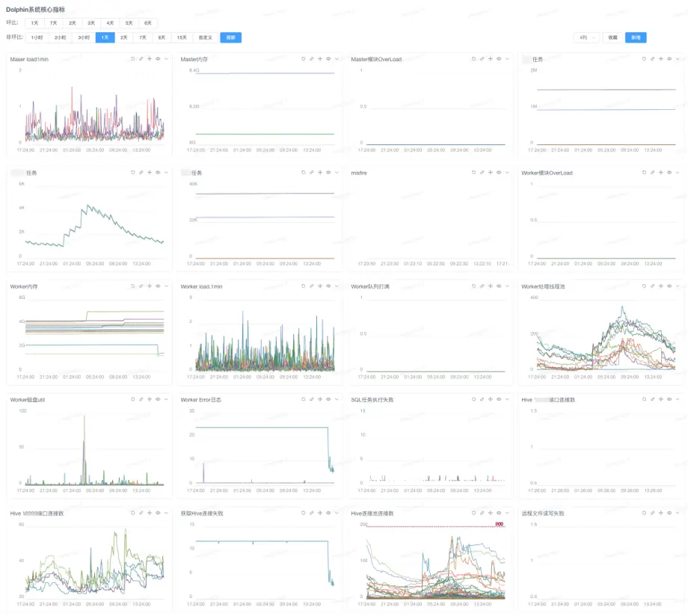The image size is (688, 616).
Task: Click the blue 刷新 button
Action: [230, 37]
